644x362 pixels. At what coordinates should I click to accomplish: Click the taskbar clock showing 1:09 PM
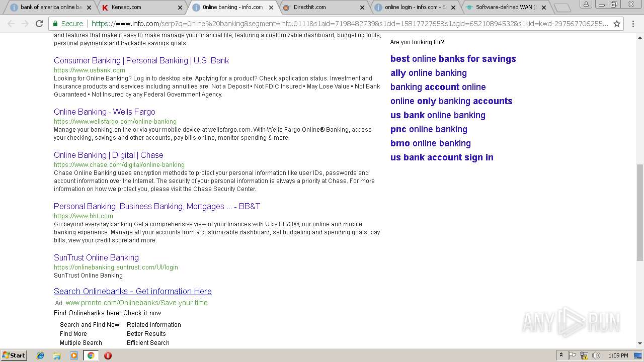[x=618, y=355]
